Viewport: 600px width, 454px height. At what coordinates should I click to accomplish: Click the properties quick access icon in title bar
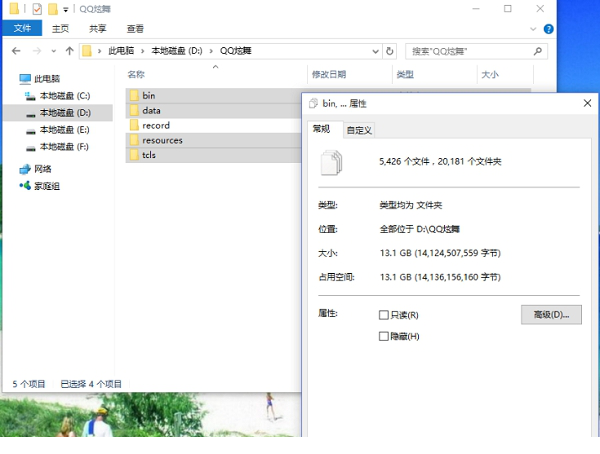coord(37,9)
